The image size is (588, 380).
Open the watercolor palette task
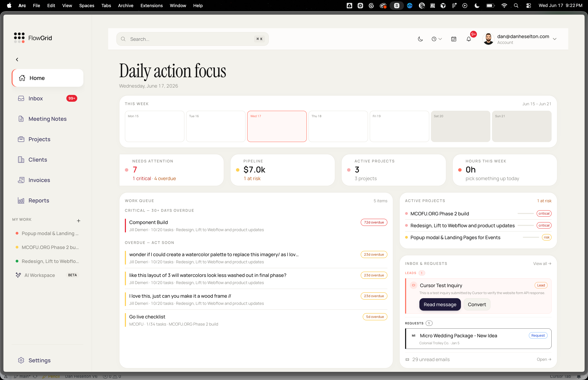coord(256,258)
